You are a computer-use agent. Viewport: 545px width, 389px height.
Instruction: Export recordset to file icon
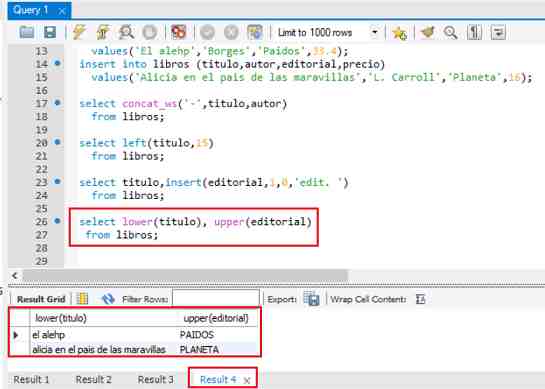pos(311,299)
